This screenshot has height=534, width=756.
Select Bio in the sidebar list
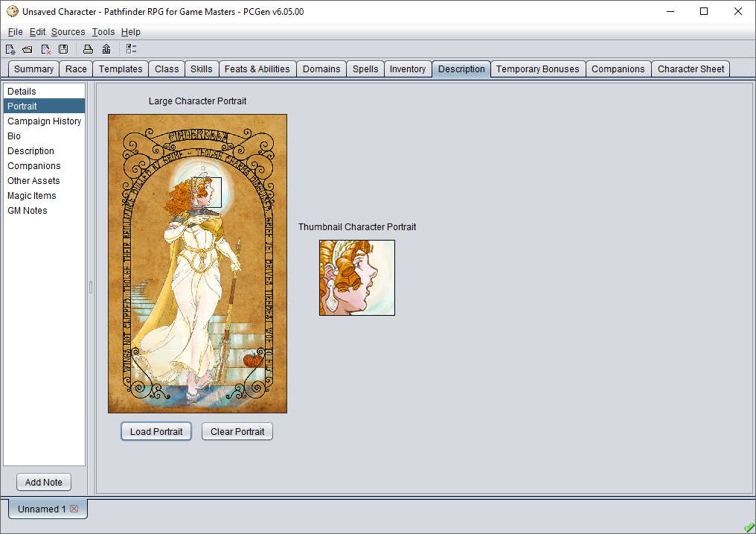coord(45,136)
